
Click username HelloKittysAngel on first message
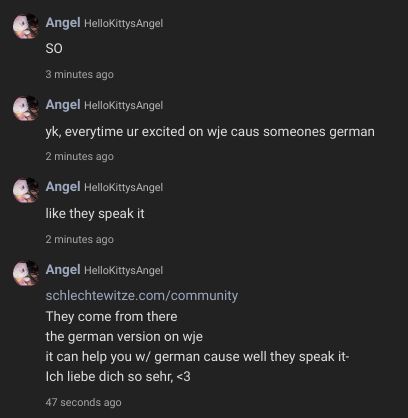point(123,24)
